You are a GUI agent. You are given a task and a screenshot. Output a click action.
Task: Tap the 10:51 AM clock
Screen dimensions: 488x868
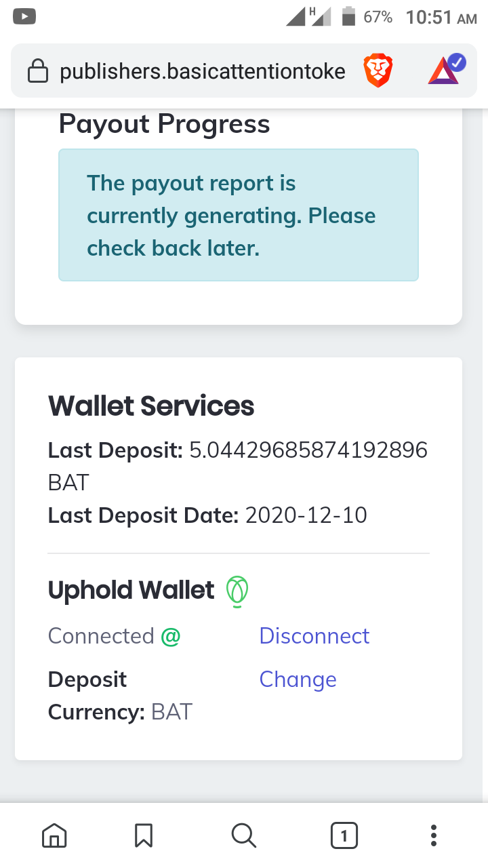tap(441, 17)
